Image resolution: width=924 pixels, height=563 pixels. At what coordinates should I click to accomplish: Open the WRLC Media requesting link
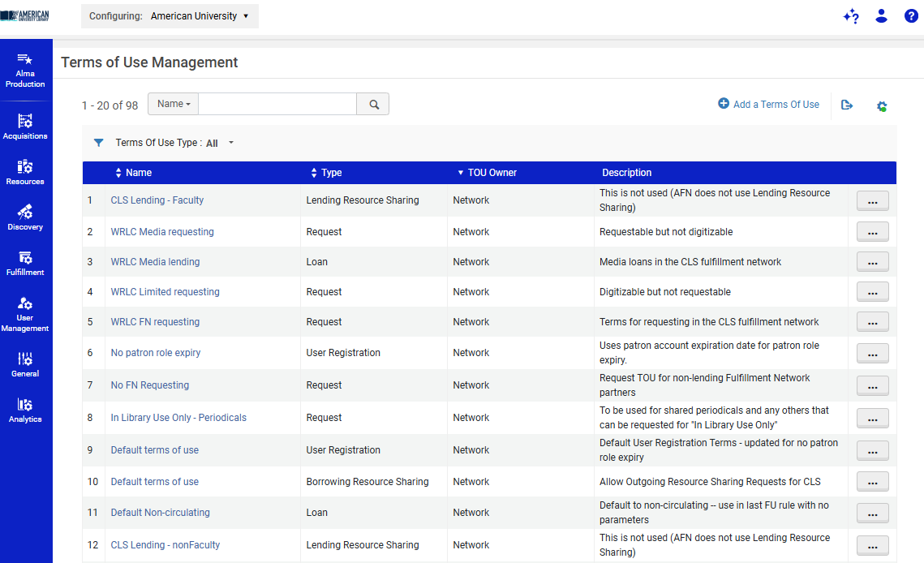point(162,232)
